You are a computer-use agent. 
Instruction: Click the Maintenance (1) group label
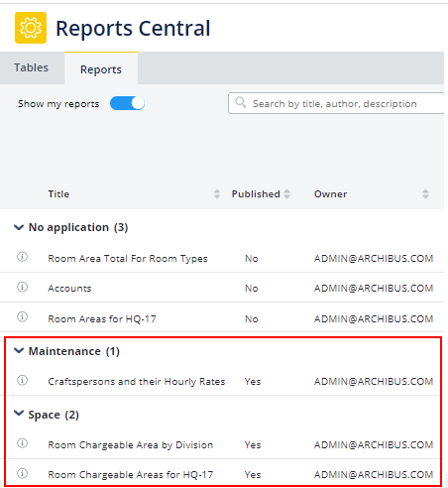[x=74, y=351]
